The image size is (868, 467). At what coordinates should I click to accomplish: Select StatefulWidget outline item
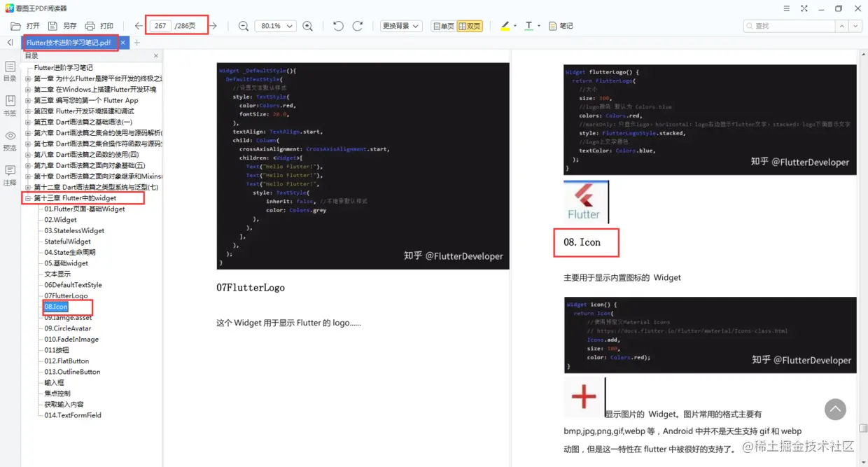coord(68,242)
